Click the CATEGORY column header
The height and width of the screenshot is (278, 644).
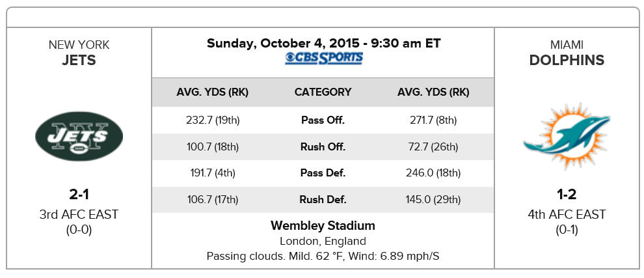pos(323,92)
